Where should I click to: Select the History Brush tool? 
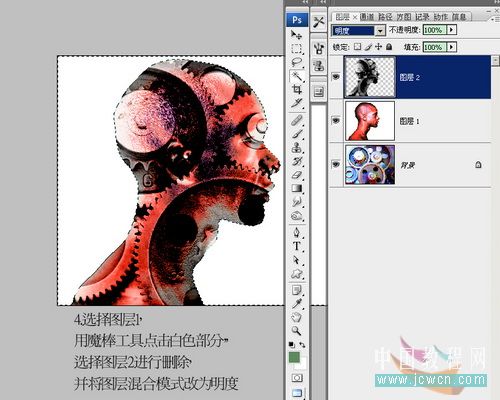(x=296, y=161)
